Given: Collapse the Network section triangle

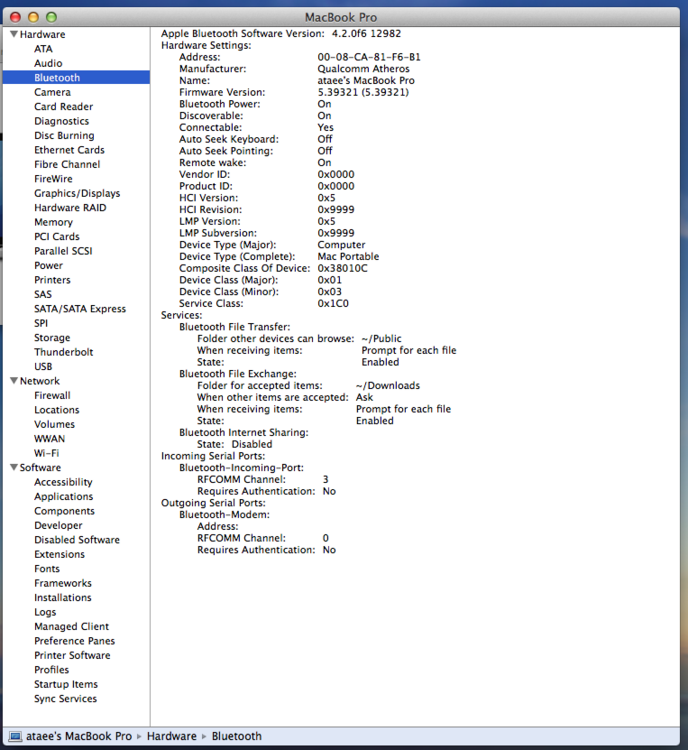Looking at the screenshot, I should point(14,381).
